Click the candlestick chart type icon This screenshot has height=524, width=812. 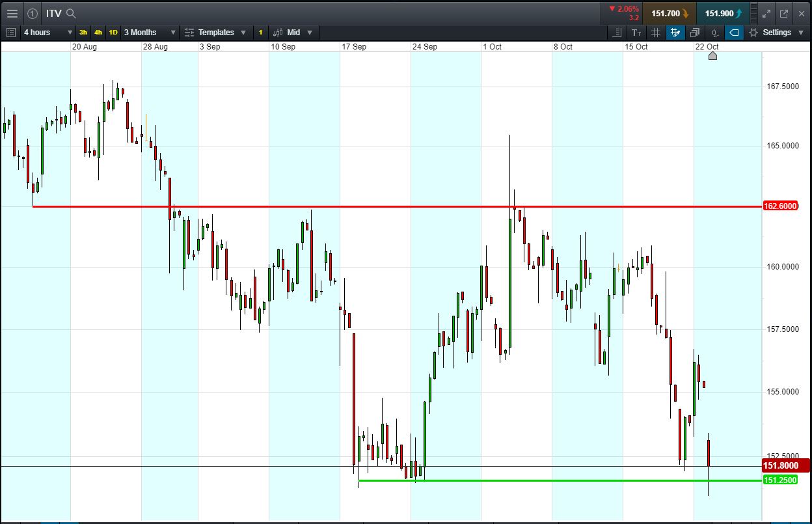278,32
